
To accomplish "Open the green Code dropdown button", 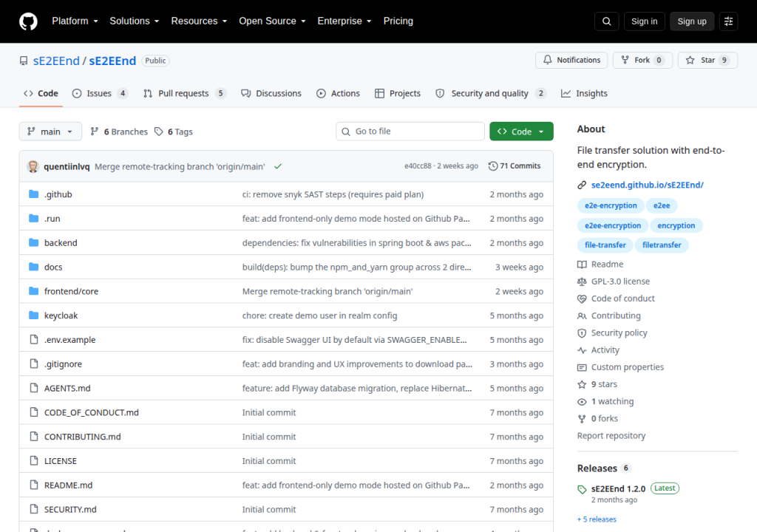I will tap(521, 132).
